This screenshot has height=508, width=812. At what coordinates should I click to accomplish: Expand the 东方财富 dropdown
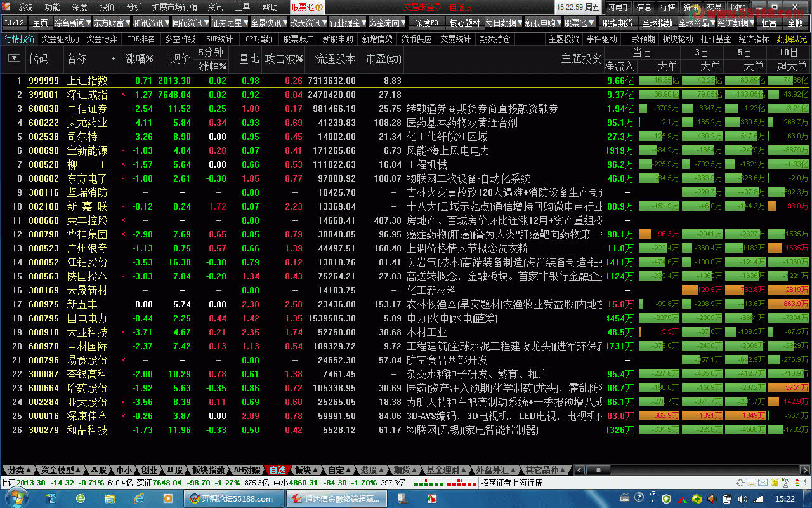[x=127, y=23]
